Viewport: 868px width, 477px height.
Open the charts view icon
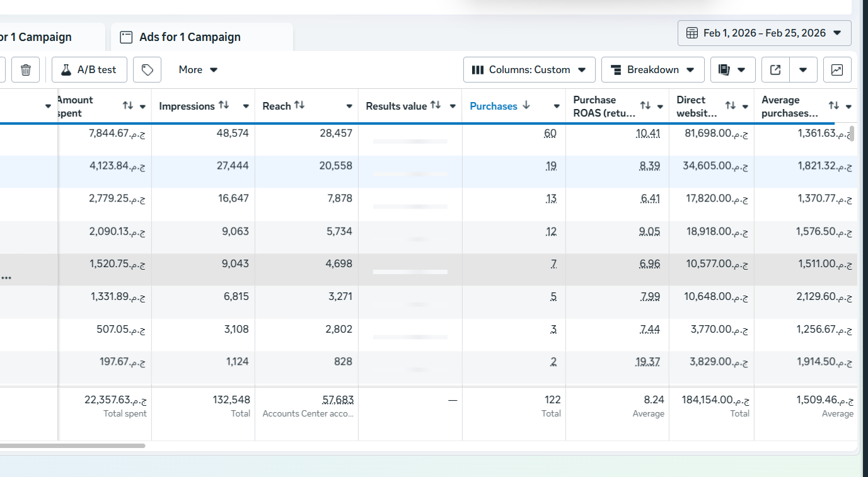[837, 70]
